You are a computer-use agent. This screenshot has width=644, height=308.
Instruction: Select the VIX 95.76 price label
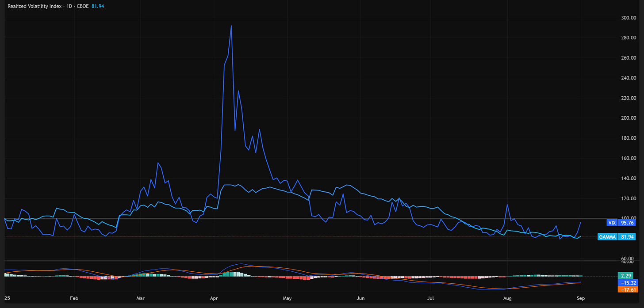click(x=621, y=223)
